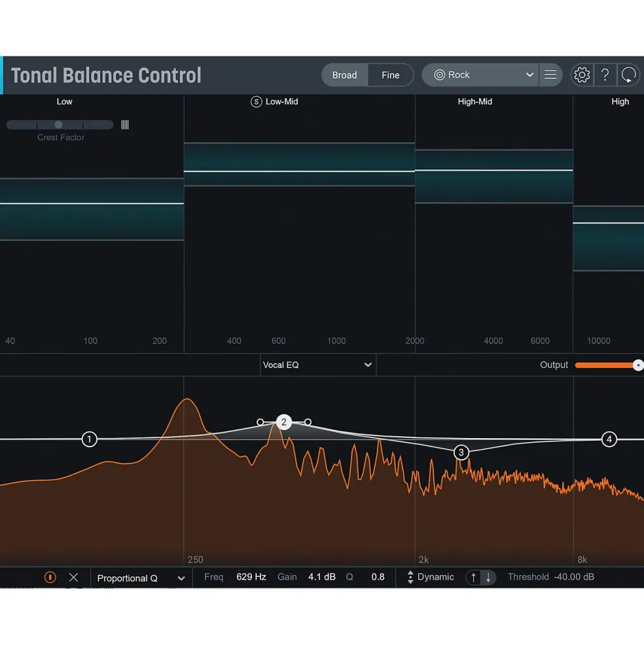Click the 100 frequency axis label

pyautogui.click(x=90, y=341)
